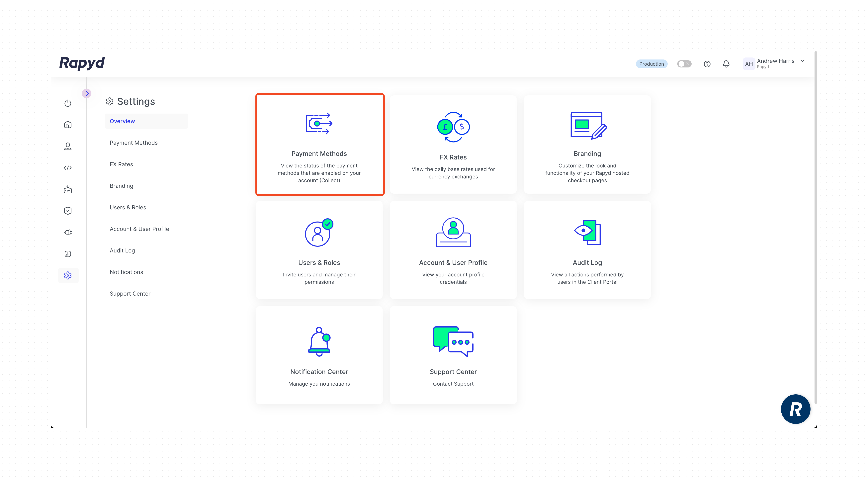Click the power icon in sidebar
868x479 pixels.
pos(68,103)
